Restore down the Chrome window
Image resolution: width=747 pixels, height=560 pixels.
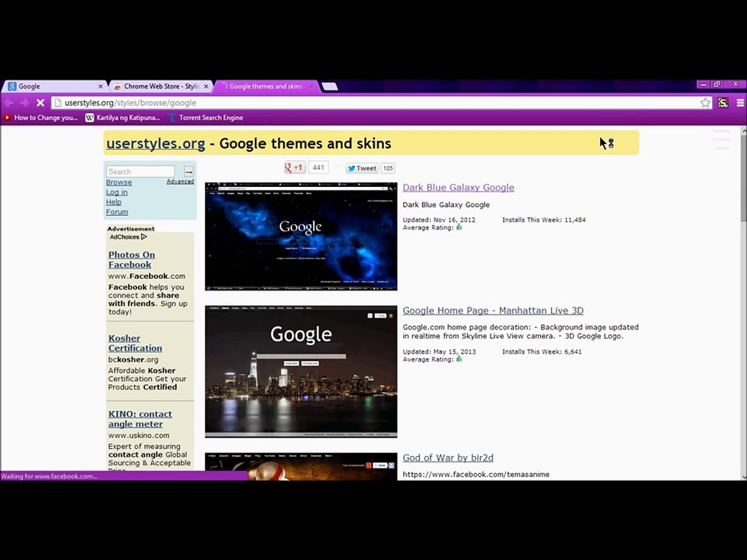(717, 85)
